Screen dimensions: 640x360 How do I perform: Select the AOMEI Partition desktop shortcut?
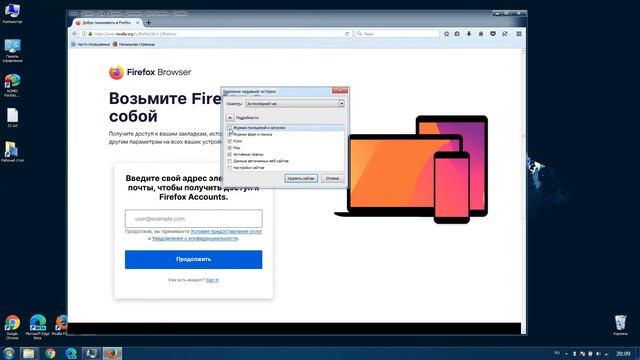[12, 86]
